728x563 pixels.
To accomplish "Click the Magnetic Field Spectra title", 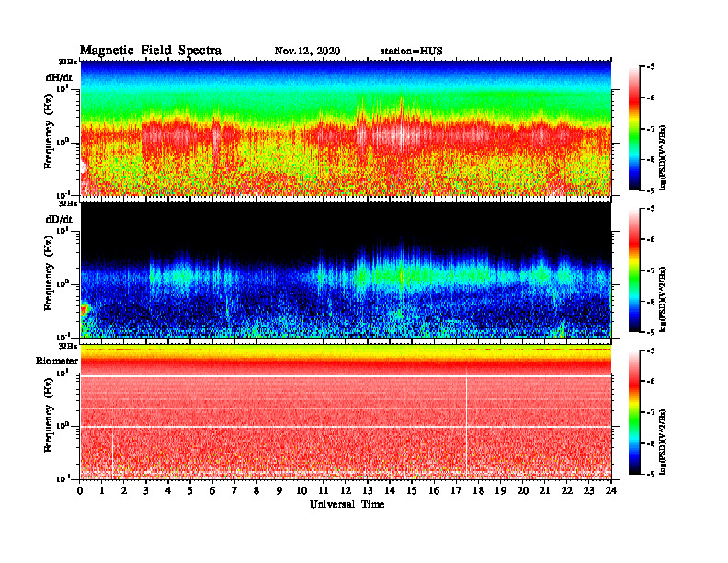I will (x=151, y=51).
